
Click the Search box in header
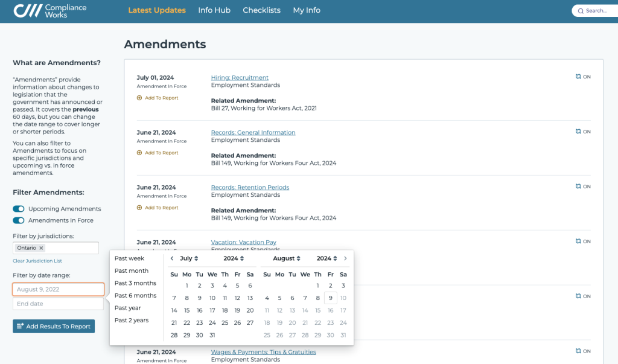tap(595, 11)
